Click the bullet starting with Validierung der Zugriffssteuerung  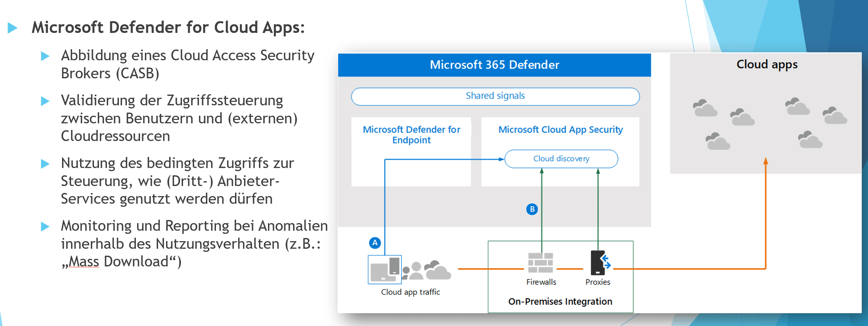pos(179,118)
